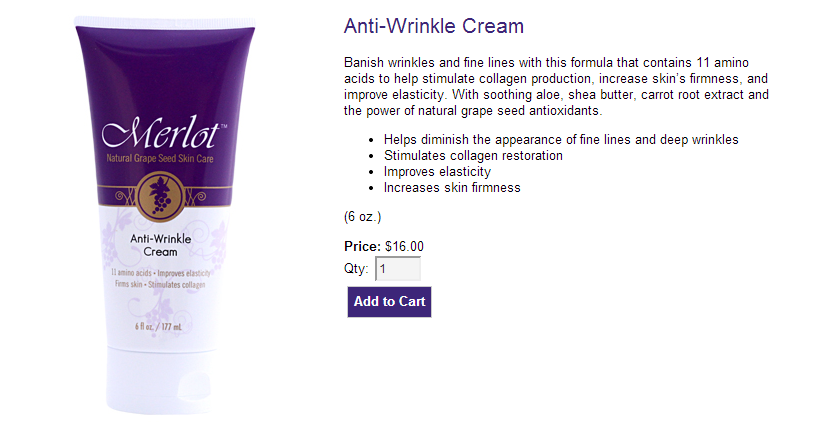Click the bullet about fine lines and deep wrinkles

(561, 140)
